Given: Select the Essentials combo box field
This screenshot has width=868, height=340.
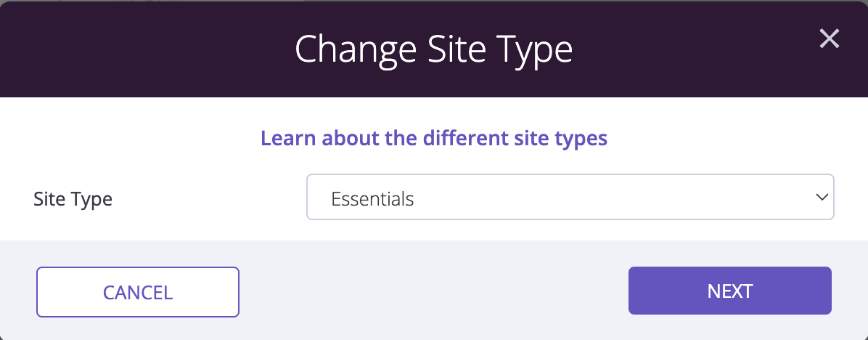Looking at the screenshot, I should point(570,197).
